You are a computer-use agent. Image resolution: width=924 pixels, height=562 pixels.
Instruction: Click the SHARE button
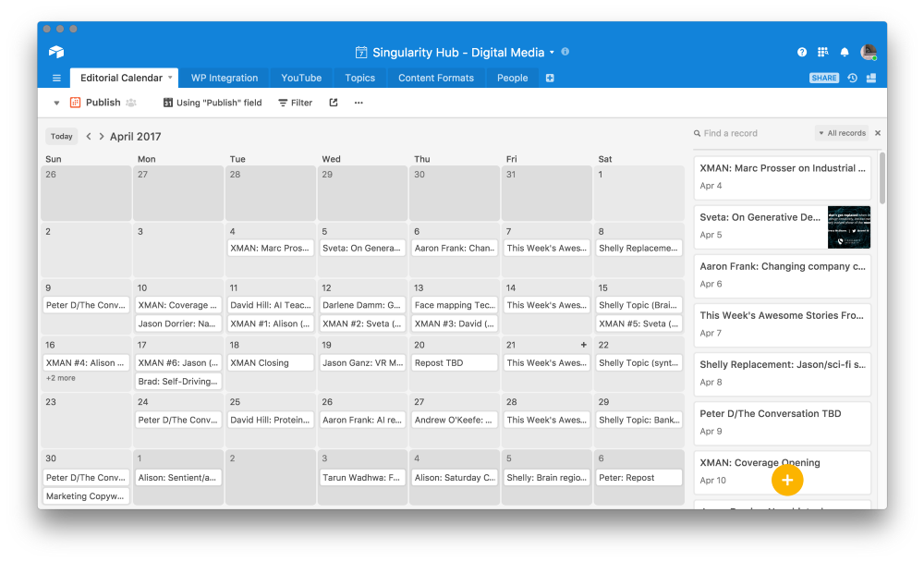click(x=824, y=78)
